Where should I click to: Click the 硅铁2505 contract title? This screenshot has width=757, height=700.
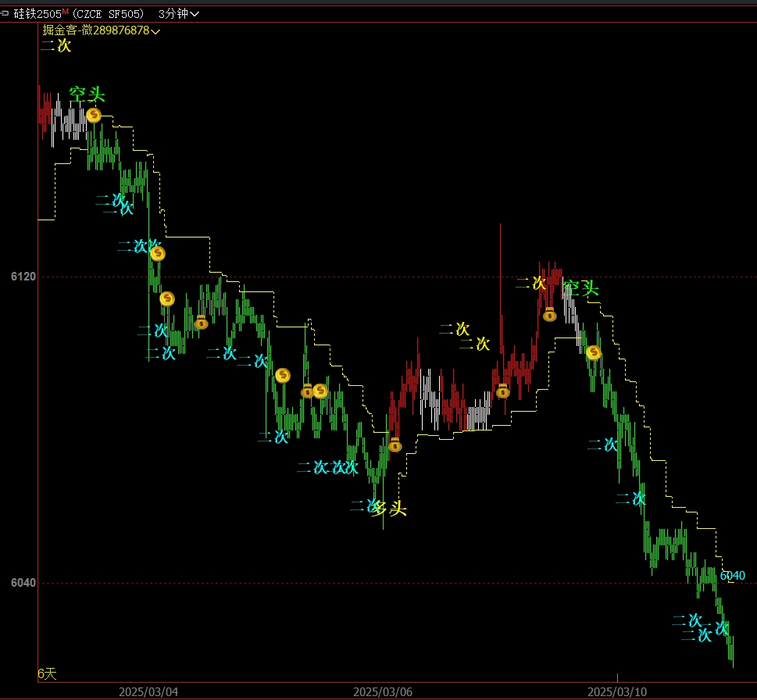37,13
